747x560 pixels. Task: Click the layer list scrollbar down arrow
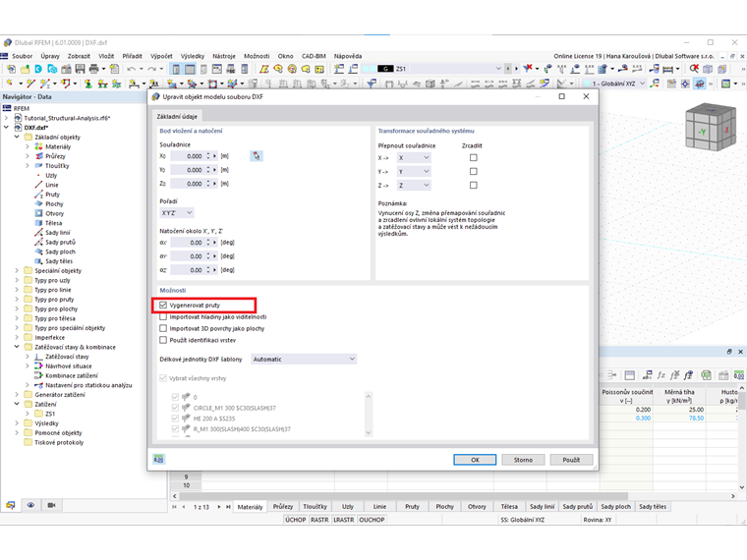(x=368, y=432)
